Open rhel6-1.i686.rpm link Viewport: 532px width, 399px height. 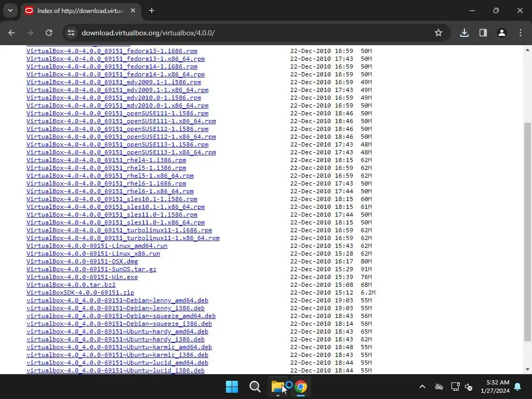(106, 183)
